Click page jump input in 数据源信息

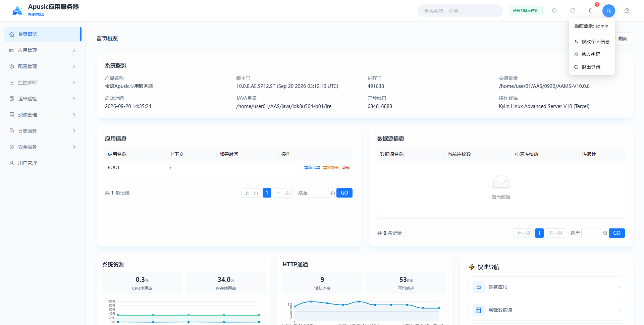[x=591, y=233]
